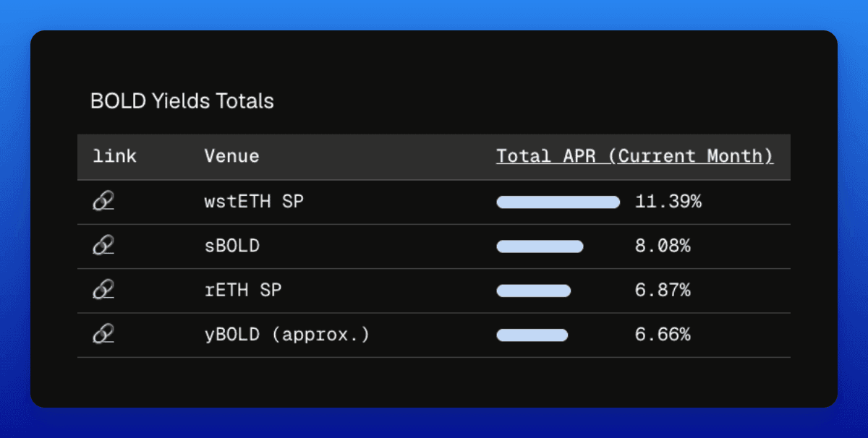868x438 pixels.
Task: Select the 11.39% value
Action: click(668, 202)
